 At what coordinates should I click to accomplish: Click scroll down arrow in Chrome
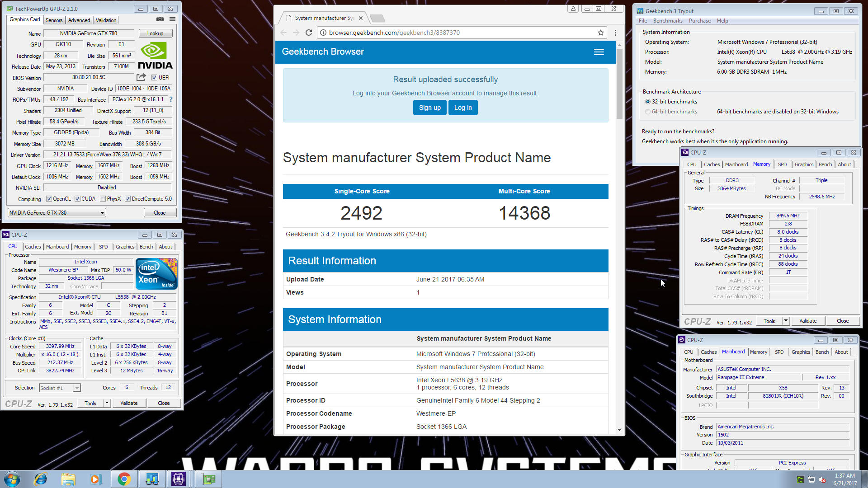[619, 430]
